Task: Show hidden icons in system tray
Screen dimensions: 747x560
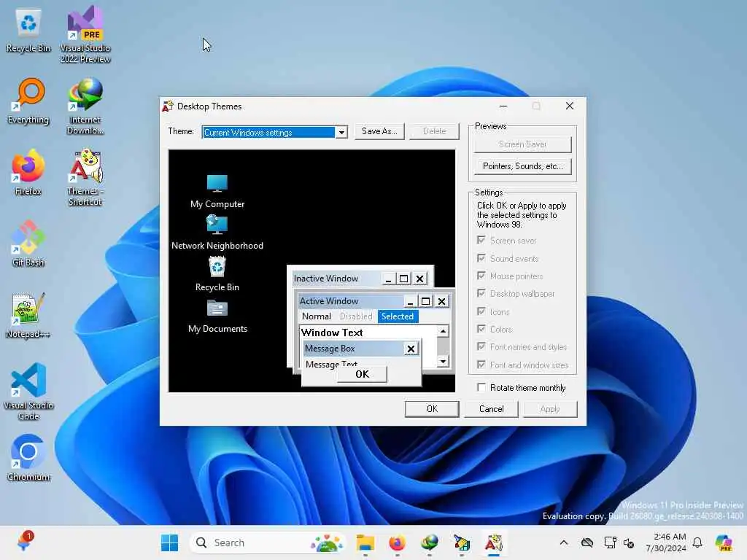Action: coord(564,542)
